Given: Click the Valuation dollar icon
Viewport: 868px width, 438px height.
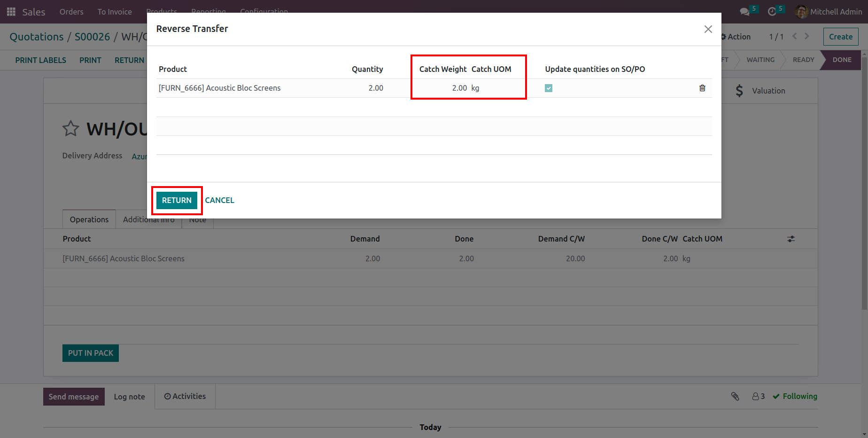Looking at the screenshot, I should (x=739, y=91).
